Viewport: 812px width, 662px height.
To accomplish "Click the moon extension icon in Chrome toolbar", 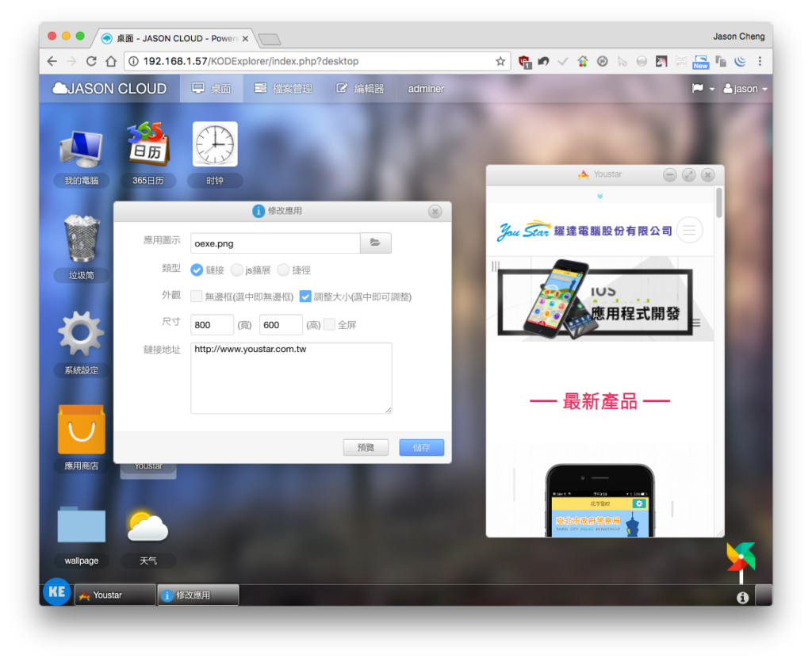I will point(741,62).
